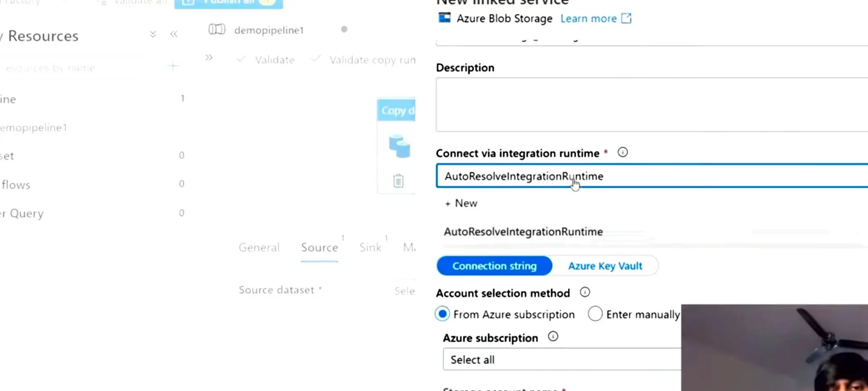The image size is (868, 391).
Task: Switch to Azure Key Vault option
Action: (605, 266)
